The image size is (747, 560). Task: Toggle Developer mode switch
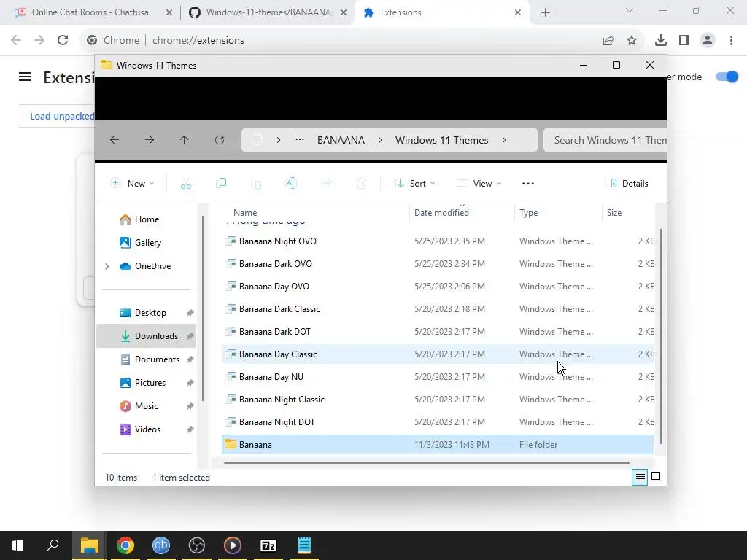pos(727,77)
